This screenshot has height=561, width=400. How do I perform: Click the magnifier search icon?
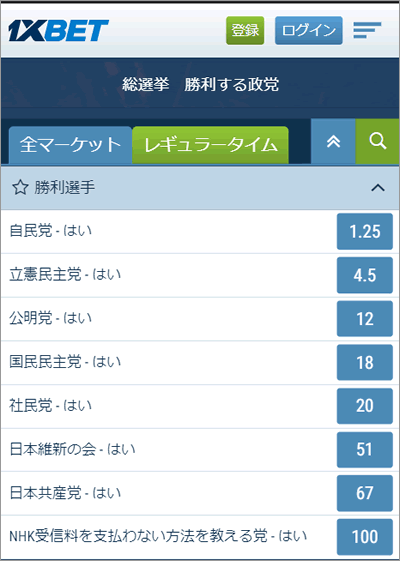378,142
